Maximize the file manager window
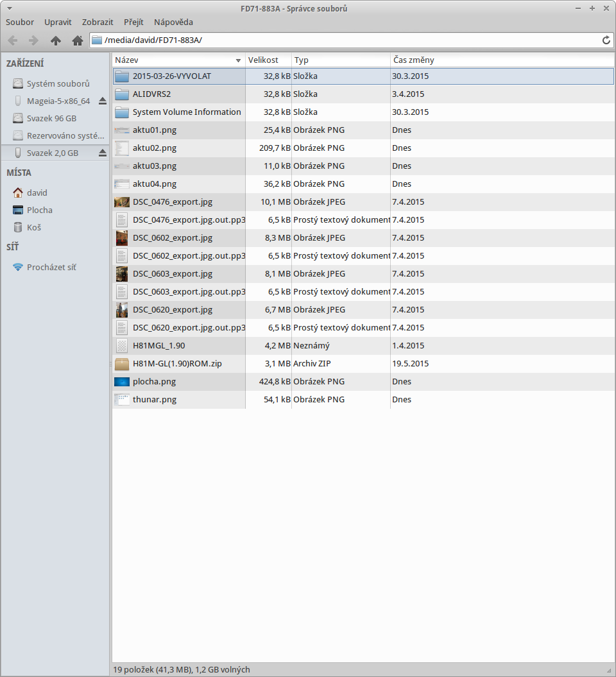This screenshot has width=616, height=677. (592, 8)
